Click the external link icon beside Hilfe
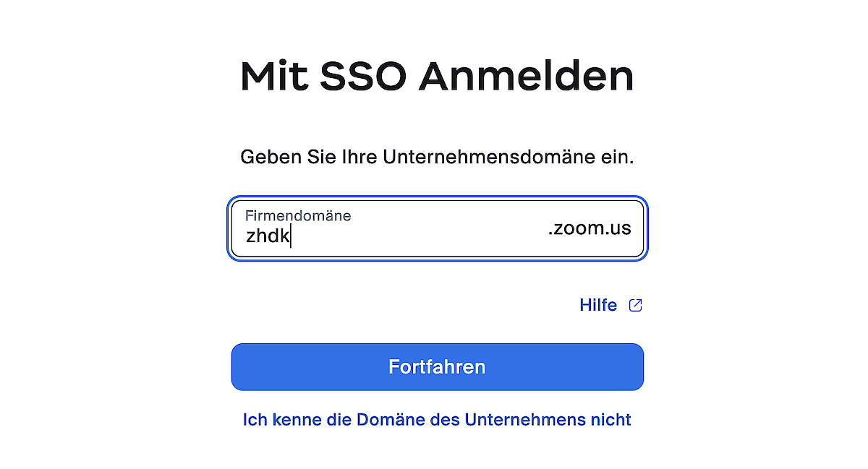This screenshot has width=868, height=469. pos(636,305)
